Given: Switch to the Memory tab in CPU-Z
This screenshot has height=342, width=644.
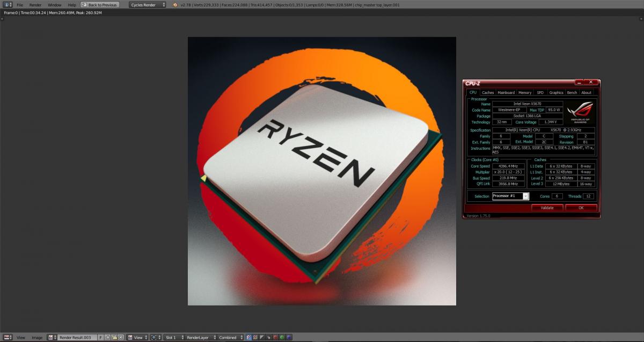Looking at the screenshot, I should pyautogui.click(x=525, y=92).
